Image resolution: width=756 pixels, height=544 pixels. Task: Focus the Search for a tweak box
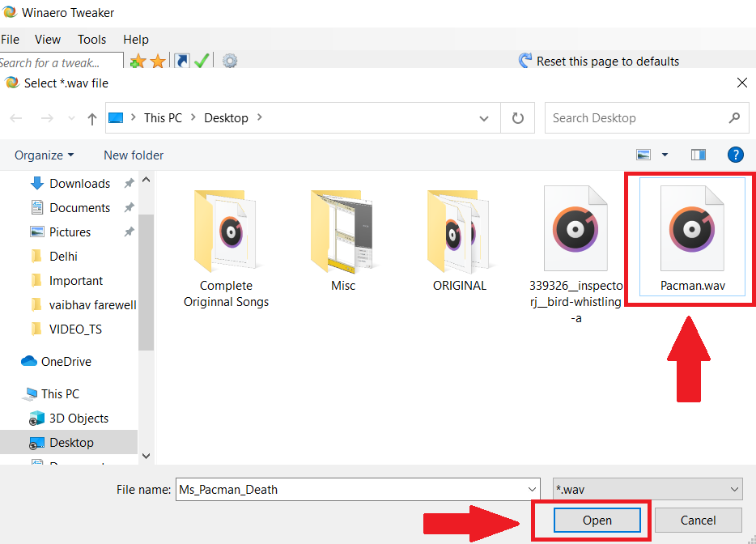pos(62,62)
